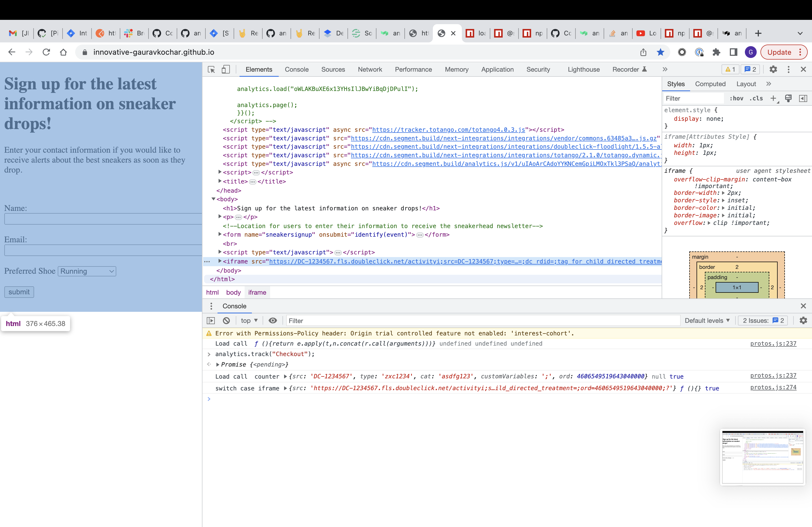Open a new browser tab

click(758, 33)
